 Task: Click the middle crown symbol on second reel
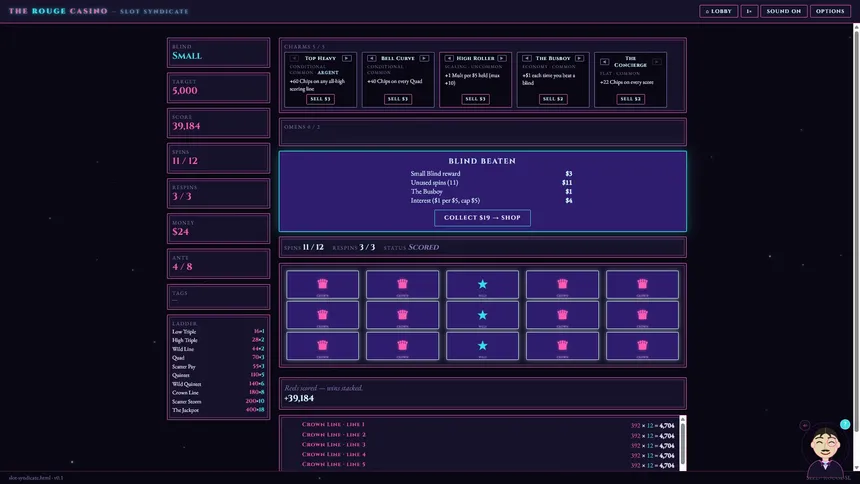[x=403, y=315]
